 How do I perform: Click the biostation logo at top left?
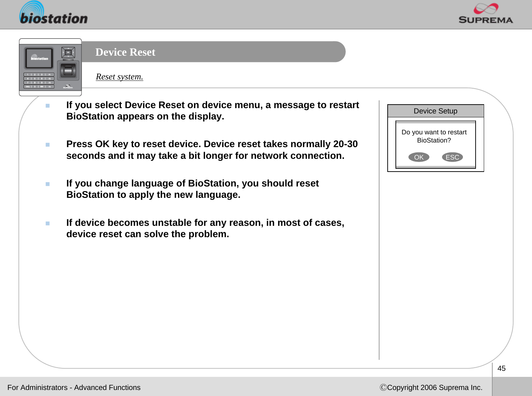[x=54, y=13]
